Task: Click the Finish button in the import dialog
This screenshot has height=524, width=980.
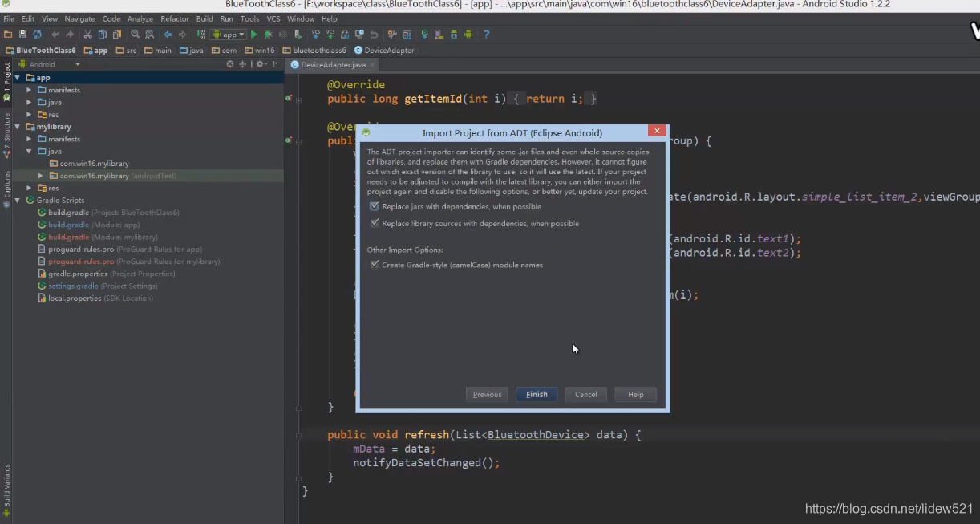Action: coord(537,395)
